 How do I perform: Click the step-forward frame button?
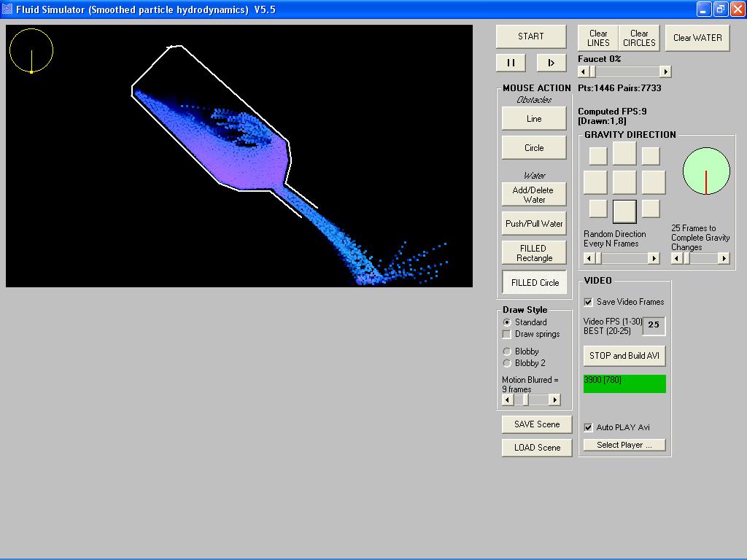[551, 63]
